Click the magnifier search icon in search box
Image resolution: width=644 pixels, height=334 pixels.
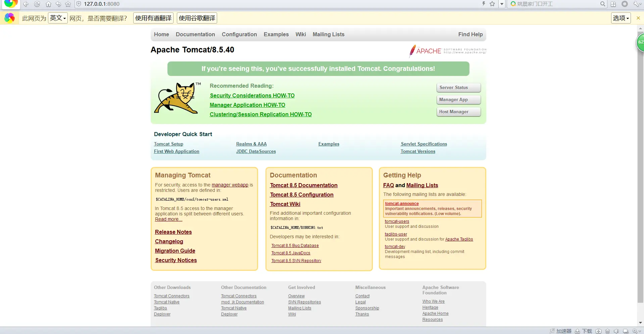coord(603,4)
